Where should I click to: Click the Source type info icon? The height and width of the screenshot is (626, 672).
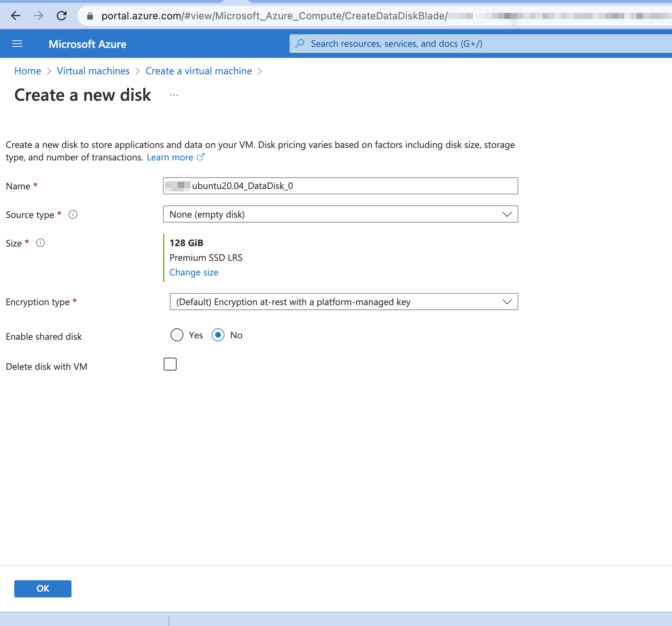(73, 214)
